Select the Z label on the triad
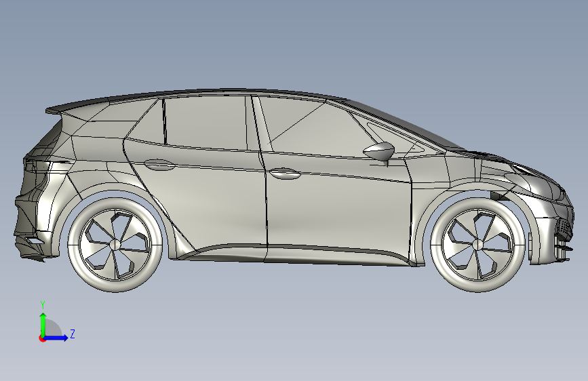The image size is (588, 381). coord(73,334)
